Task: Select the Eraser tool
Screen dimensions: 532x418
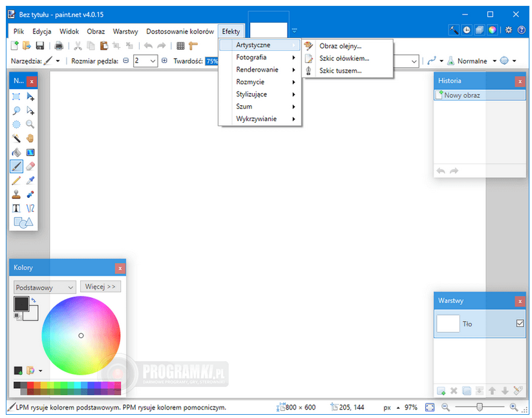Action: click(30, 166)
